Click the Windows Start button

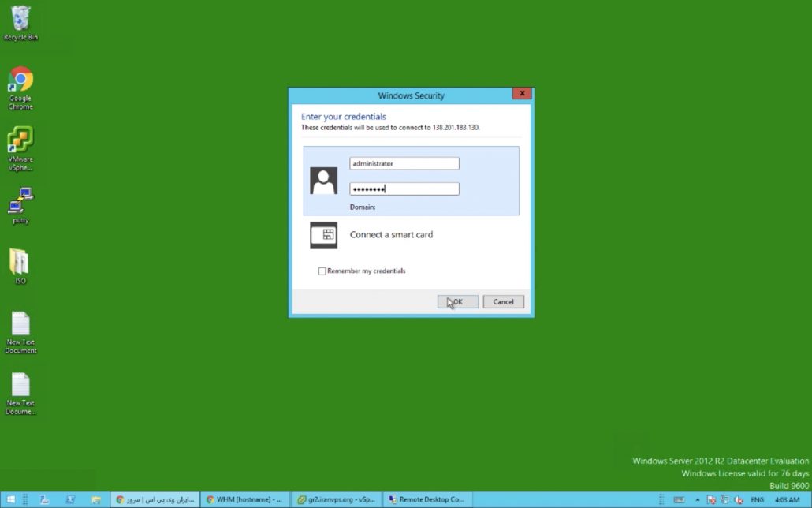tap(11, 499)
